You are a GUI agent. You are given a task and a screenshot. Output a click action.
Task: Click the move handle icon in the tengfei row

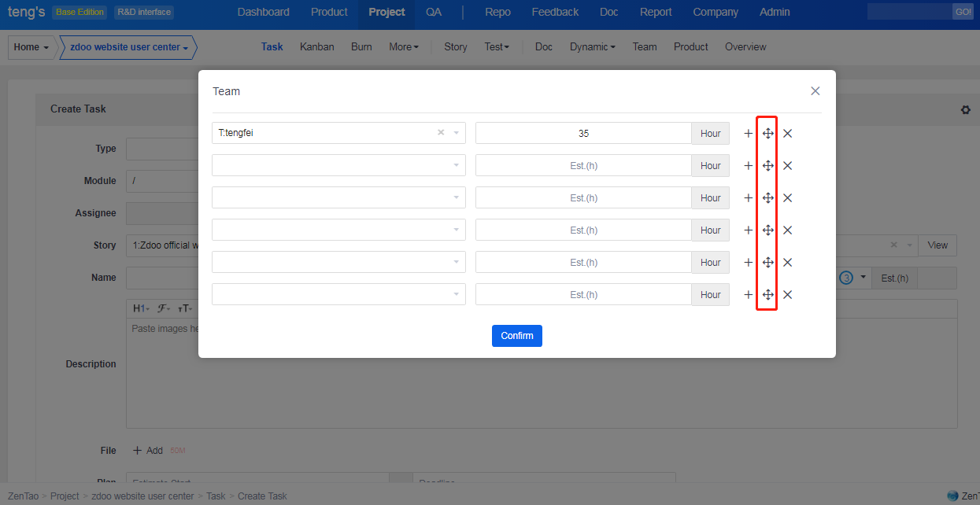[x=767, y=134]
